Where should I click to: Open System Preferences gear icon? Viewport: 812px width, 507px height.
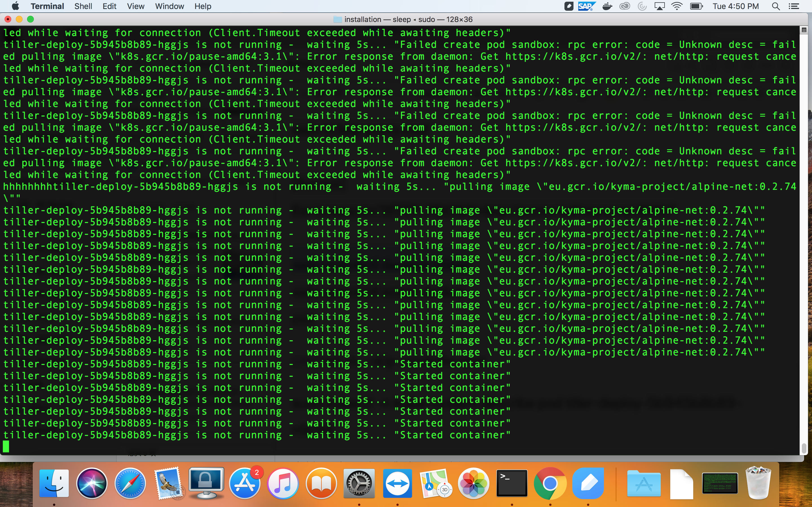click(x=359, y=483)
